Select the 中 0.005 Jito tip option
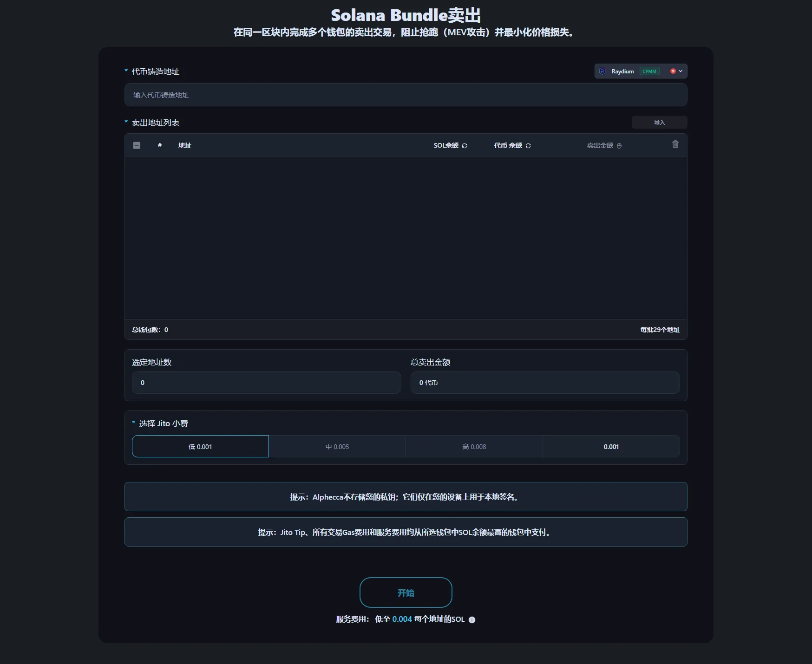The height and width of the screenshot is (664, 812). click(338, 446)
